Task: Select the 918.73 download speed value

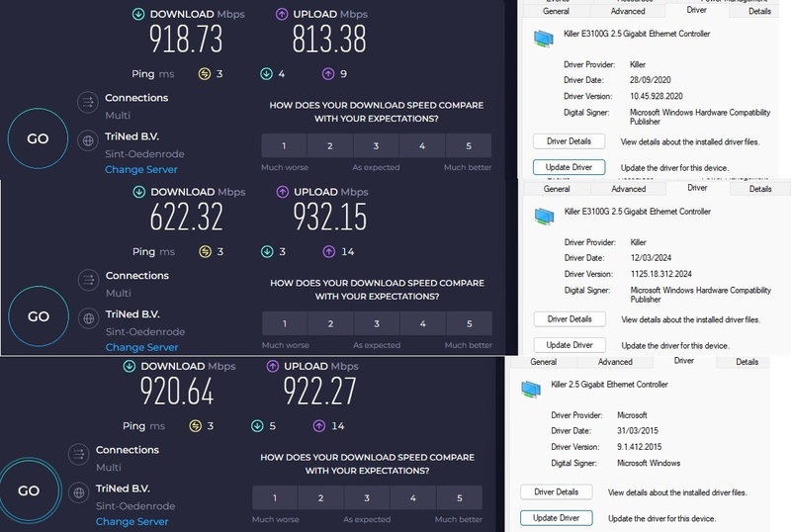Action: [186, 40]
